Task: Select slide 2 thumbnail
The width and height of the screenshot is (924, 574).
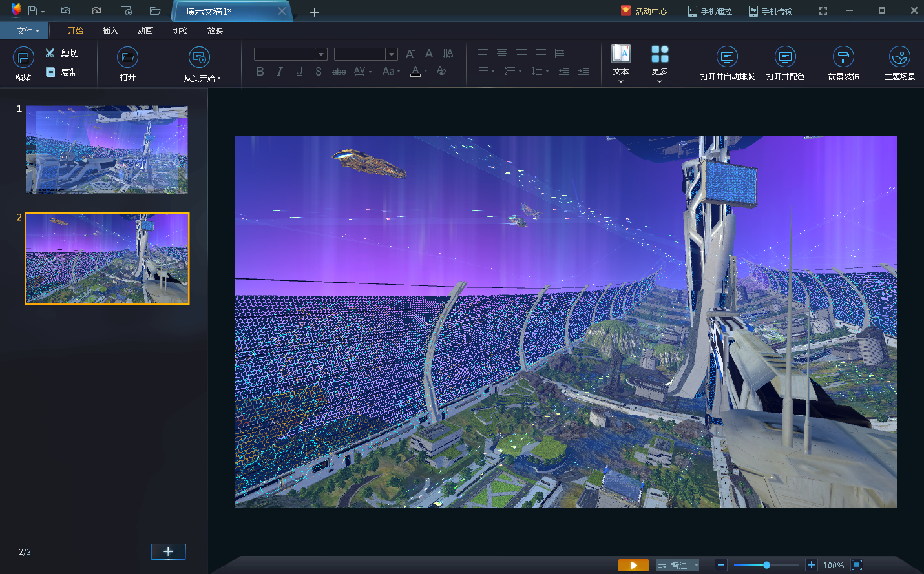Action: coord(107,258)
